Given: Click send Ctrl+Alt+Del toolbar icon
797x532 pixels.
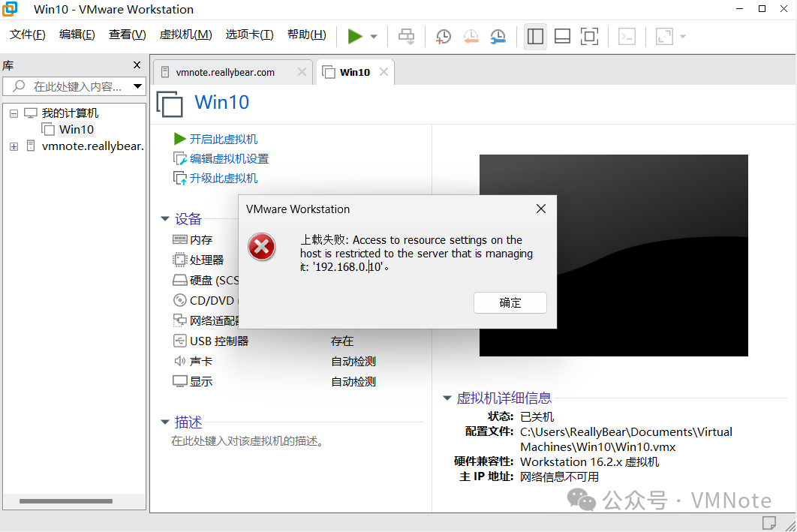Looking at the screenshot, I should click(x=406, y=36).
